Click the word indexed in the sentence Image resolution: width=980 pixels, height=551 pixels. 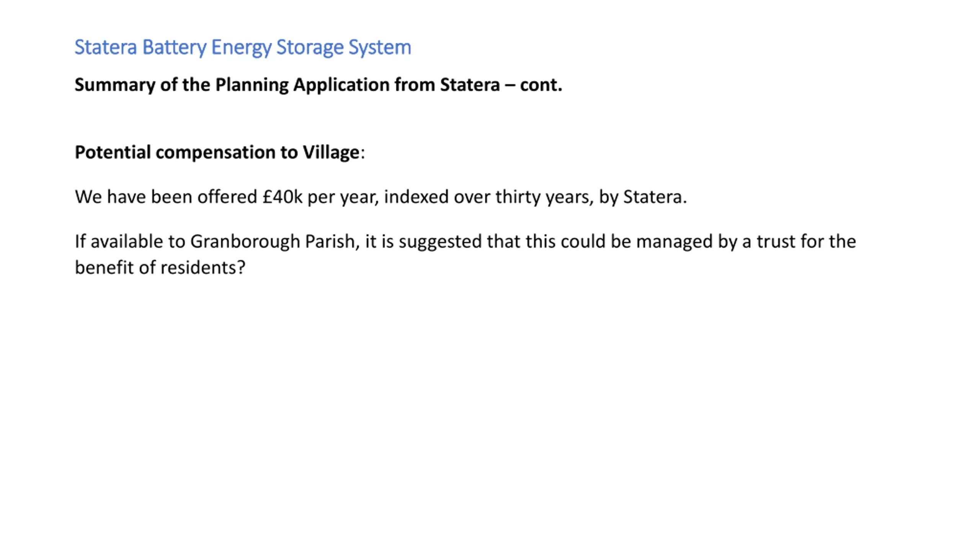point(416,197)
